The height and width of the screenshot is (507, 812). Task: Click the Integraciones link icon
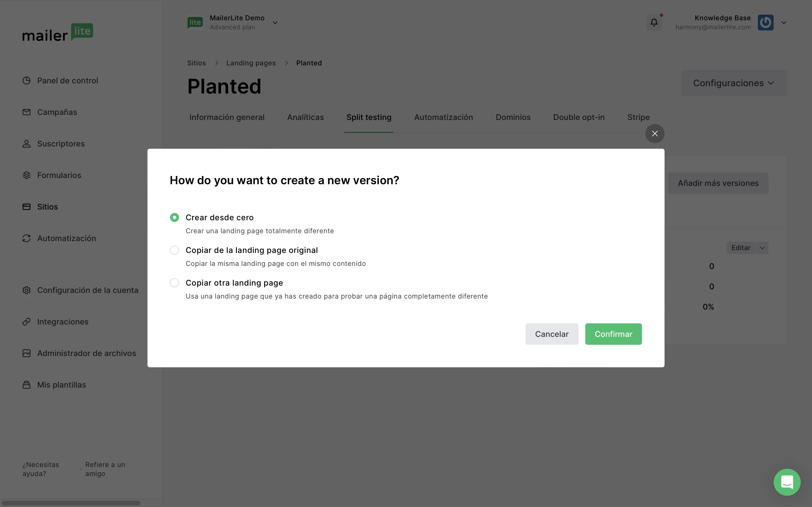pyautogui.click(x=27, y=322)
